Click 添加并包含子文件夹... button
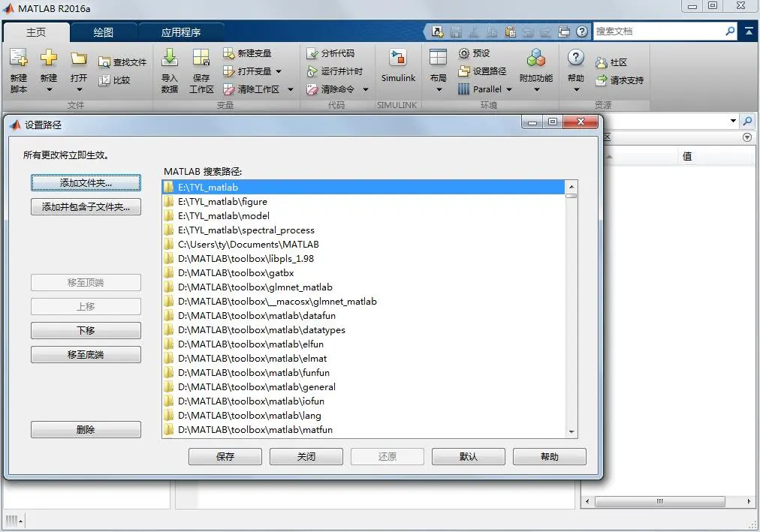Screen dimensions: 760x532 (x=86, y=207)
